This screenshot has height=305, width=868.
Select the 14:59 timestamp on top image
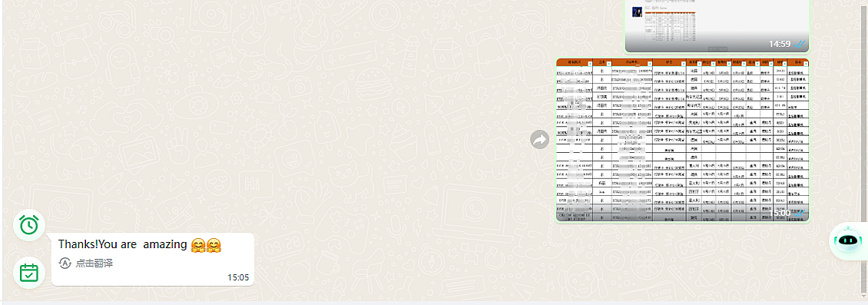point(780,44)
